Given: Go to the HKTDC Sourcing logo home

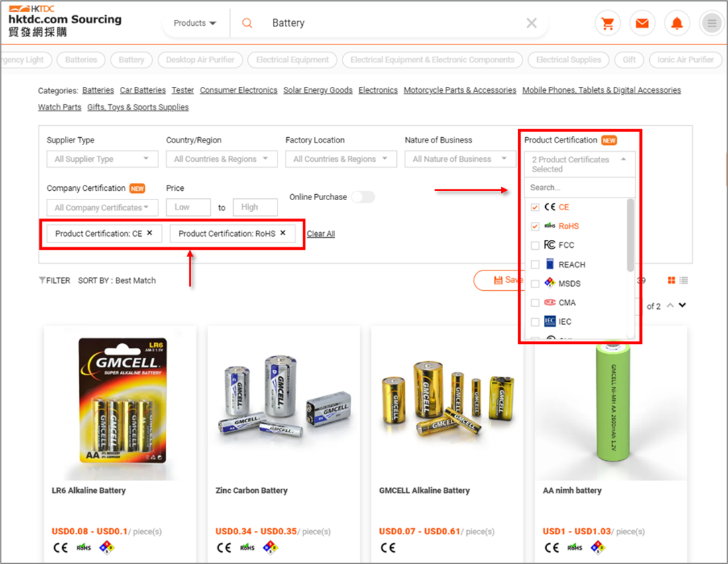Looking at the screenshot, I should pos(65,21).
